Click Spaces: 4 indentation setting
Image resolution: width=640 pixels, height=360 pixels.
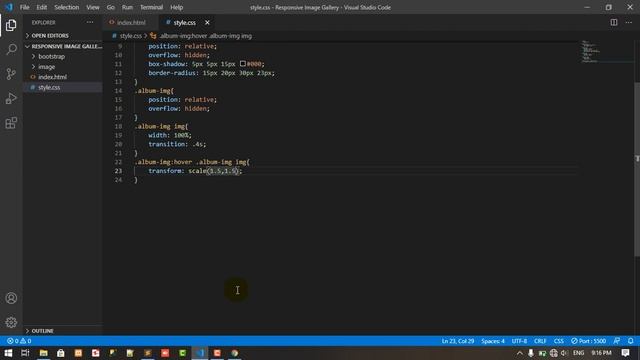pos(493,341)
